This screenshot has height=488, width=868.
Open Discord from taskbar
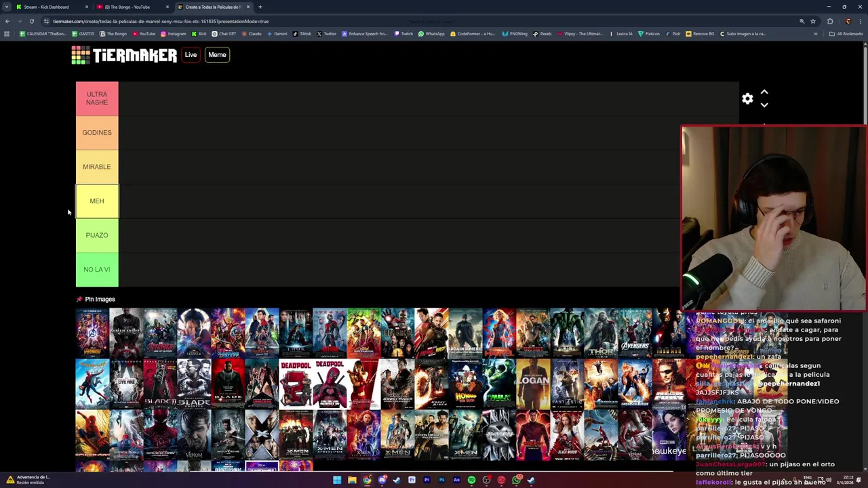[x=382, y=480]
